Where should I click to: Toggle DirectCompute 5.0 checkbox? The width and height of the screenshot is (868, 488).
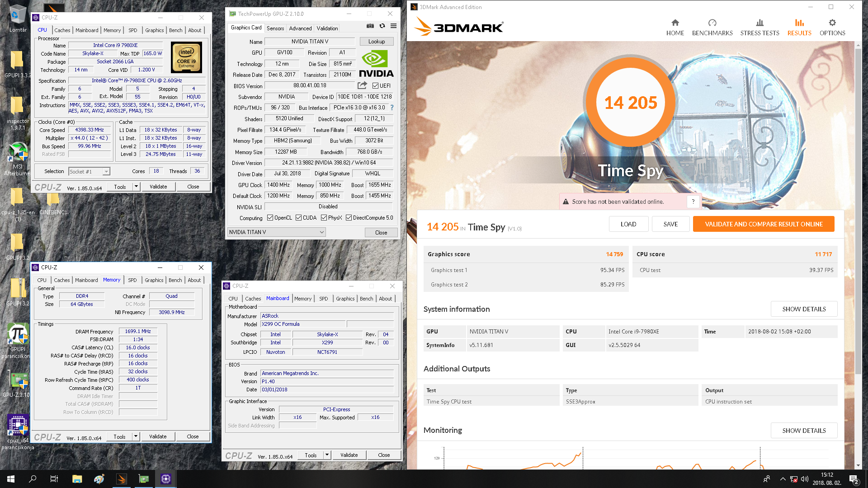click(x=349, y=218)
